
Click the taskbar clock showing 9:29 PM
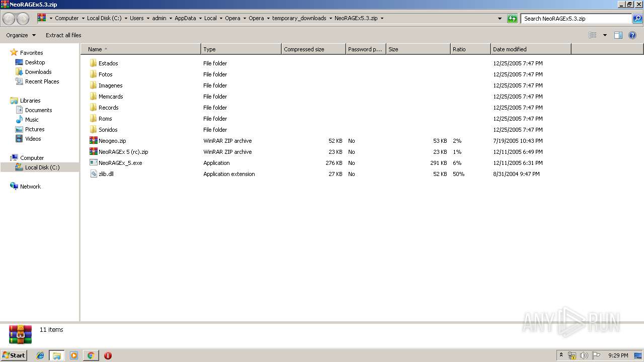click(x=618, y=355)
